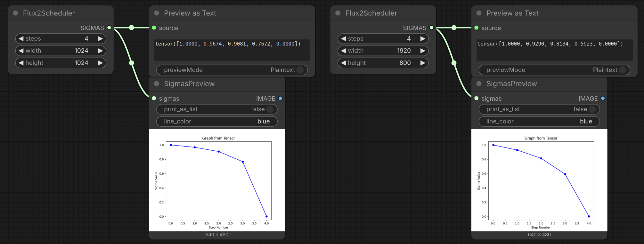Decrease width on left Flux2Scheduler (1024)

tap(21, 51)
